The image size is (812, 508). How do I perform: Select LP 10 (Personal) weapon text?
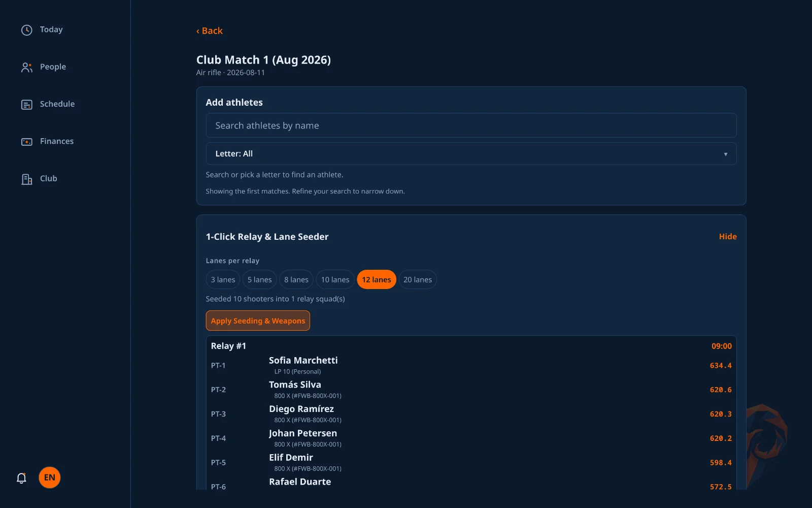click(x=297, y=371)
